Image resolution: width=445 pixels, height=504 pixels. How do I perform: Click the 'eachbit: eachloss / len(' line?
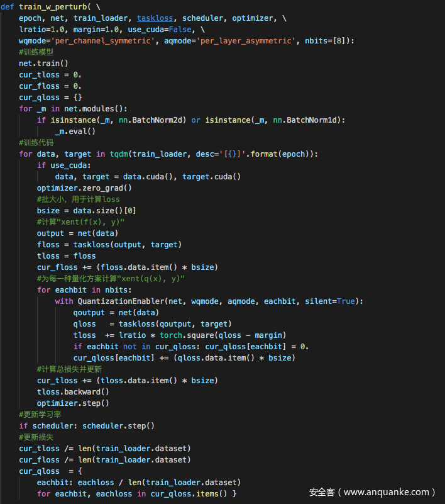point(139,483)
